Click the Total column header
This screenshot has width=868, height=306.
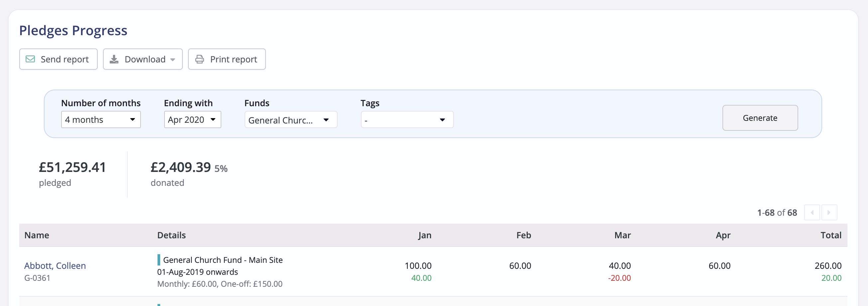pyautogui.click(x=830, y=235)
